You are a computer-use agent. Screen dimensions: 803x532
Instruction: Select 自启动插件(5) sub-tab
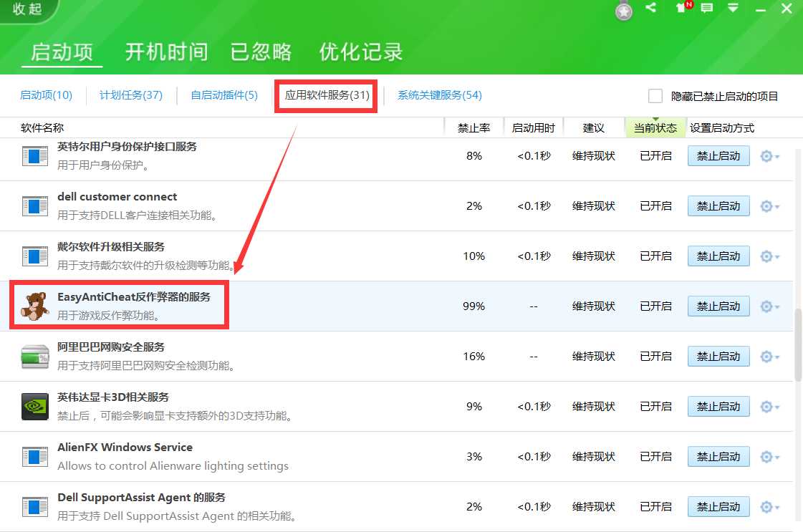pos(224,95)
